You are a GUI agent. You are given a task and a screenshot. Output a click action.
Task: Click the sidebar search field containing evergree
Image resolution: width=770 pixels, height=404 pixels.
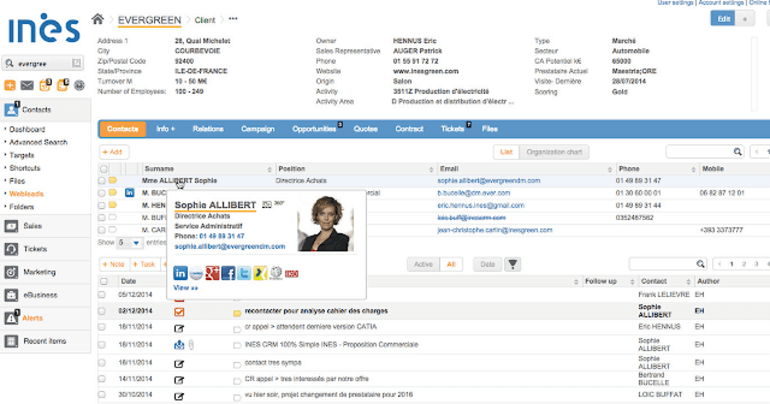(x=43, y=63)
